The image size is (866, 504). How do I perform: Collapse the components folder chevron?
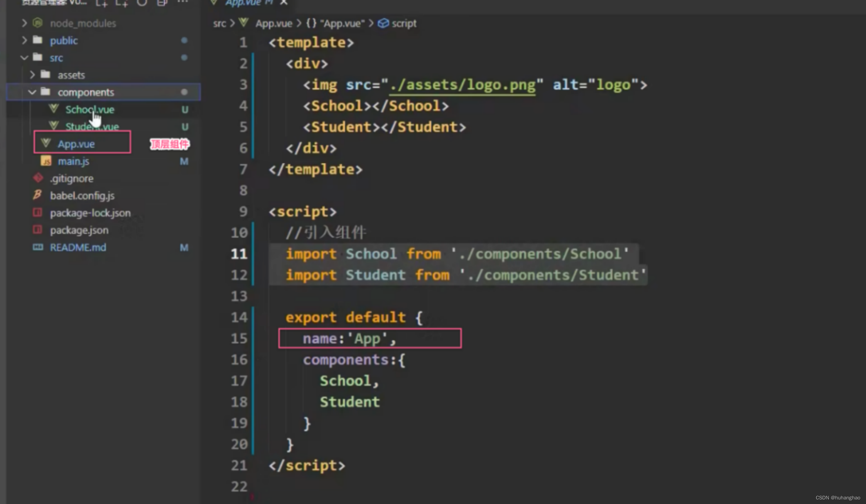32,92
